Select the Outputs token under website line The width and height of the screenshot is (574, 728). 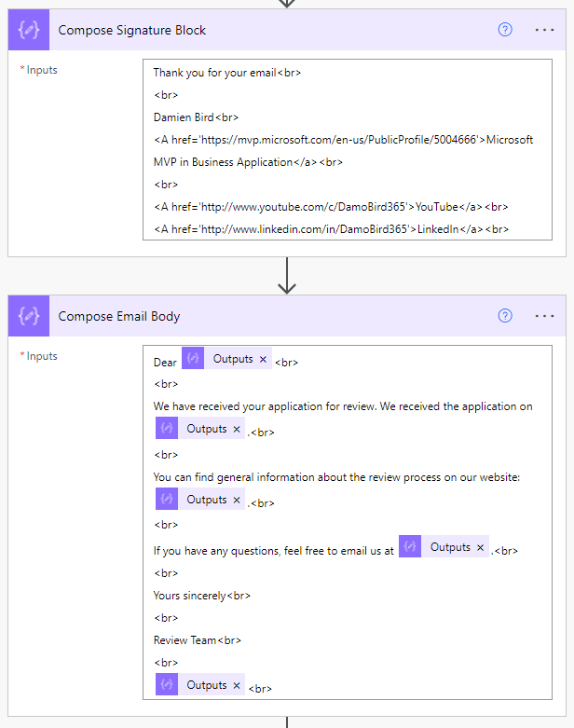(200, 500)
